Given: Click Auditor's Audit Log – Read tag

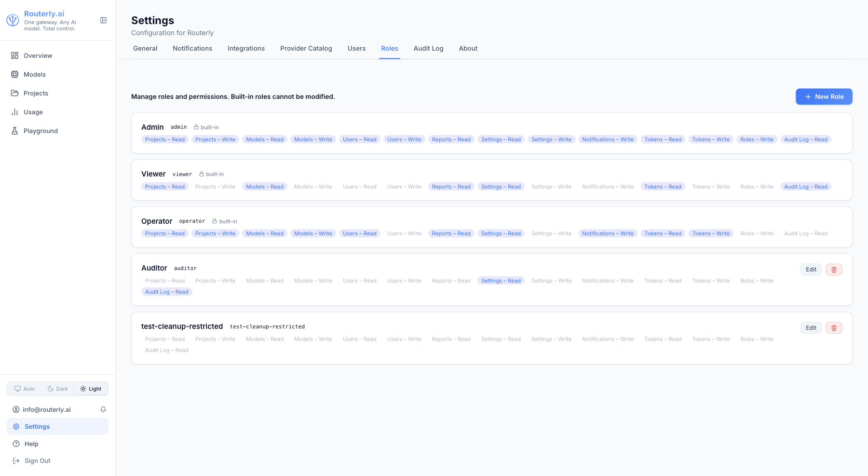Looking at the screenshot, I should (x=167, y=292).
